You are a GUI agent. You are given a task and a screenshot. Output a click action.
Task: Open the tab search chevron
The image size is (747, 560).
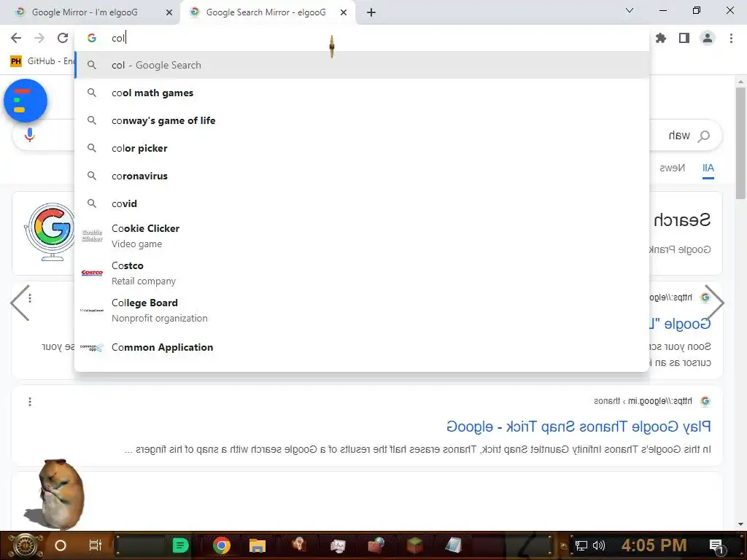(x=630, y=10)
